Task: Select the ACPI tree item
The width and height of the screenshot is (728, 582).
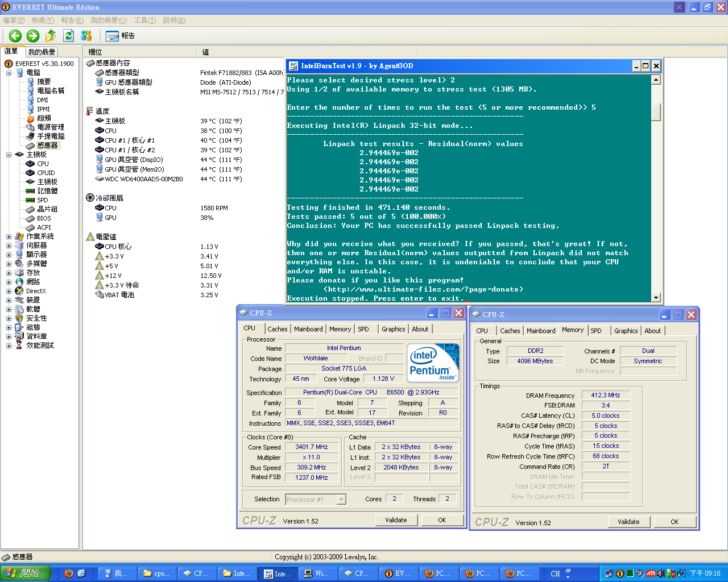Action: point(44,227)
